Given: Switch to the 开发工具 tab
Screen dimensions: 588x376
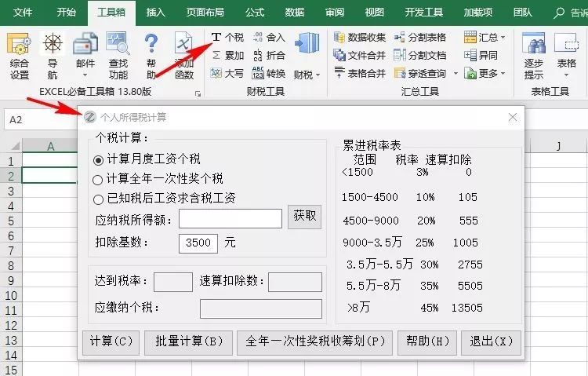Looking at the screenshot, I should coord(423,13).
